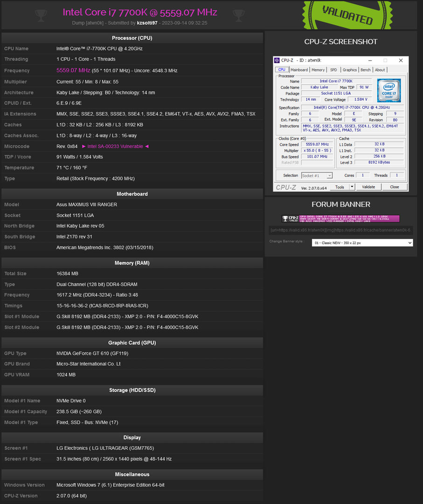Viewport: 423px width, 504px height.
Task: Click the '16384 MB' total size value
Action: pyautogui.click(x=67, y=273)
